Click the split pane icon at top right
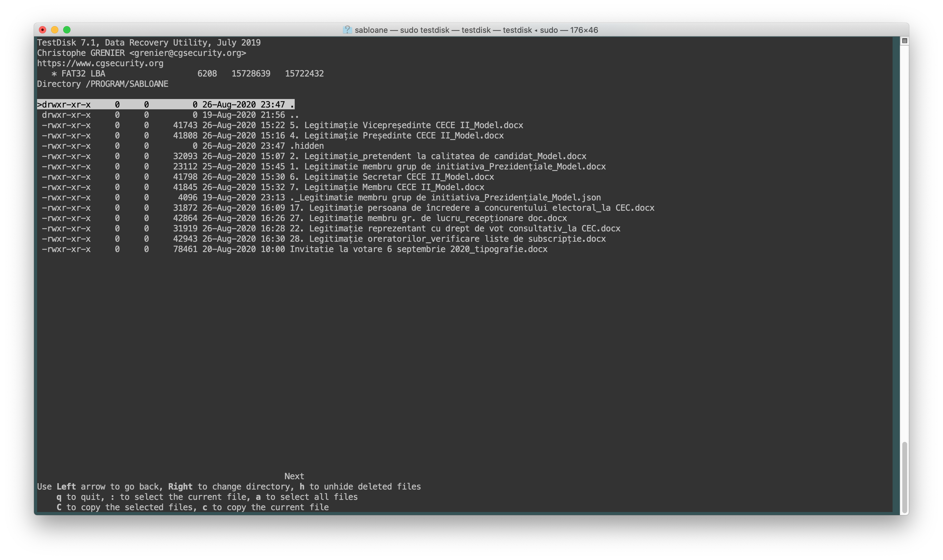Image resolution: width=943 pixels, height=560 pixels. coord(904,41)
